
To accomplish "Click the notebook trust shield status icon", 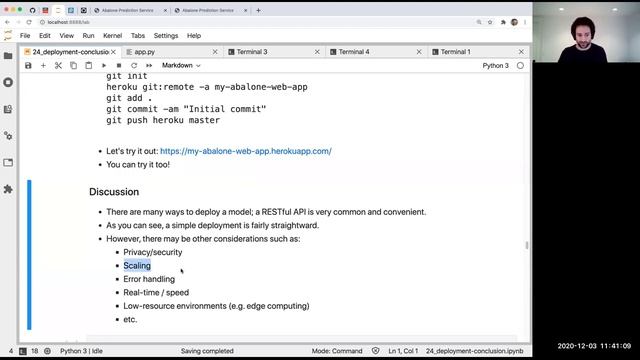I will [x=376, y=351].
